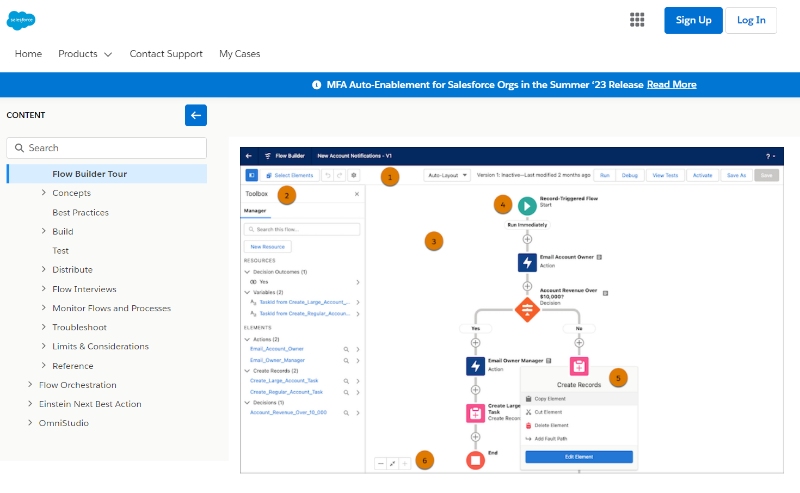Expand the Troubleshoot tree item
This screenshot has height=493, width=800.
click(x=44, y=327)
